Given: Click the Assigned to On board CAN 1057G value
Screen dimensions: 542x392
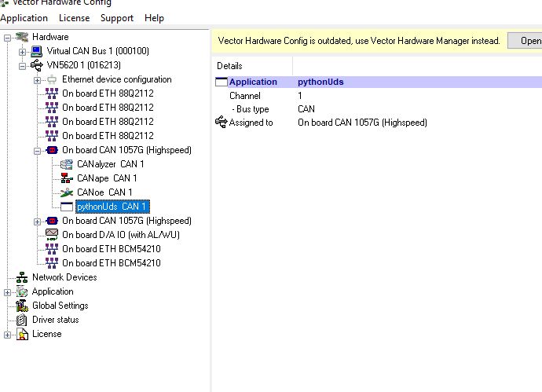Looking at the screenshot, I should 362,123.
